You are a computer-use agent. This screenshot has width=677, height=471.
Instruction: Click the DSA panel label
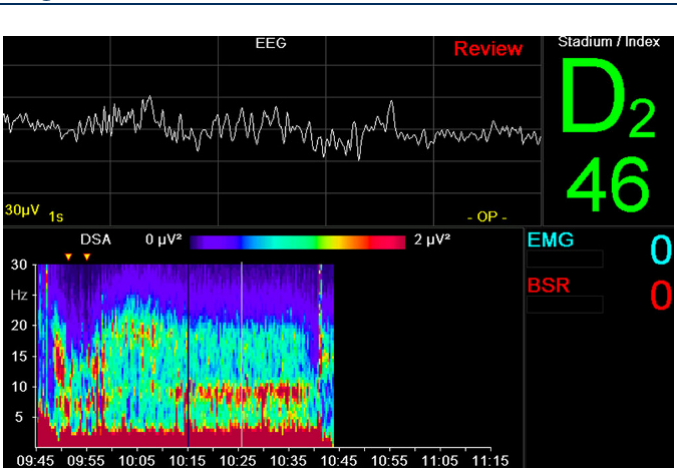[x=95, y=240]
